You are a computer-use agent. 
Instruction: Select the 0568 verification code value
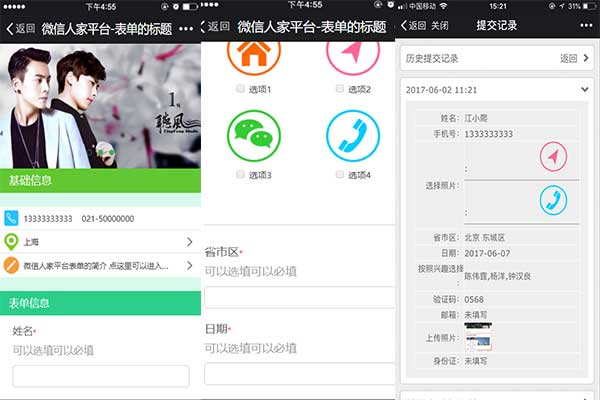[x=474, y=300]
